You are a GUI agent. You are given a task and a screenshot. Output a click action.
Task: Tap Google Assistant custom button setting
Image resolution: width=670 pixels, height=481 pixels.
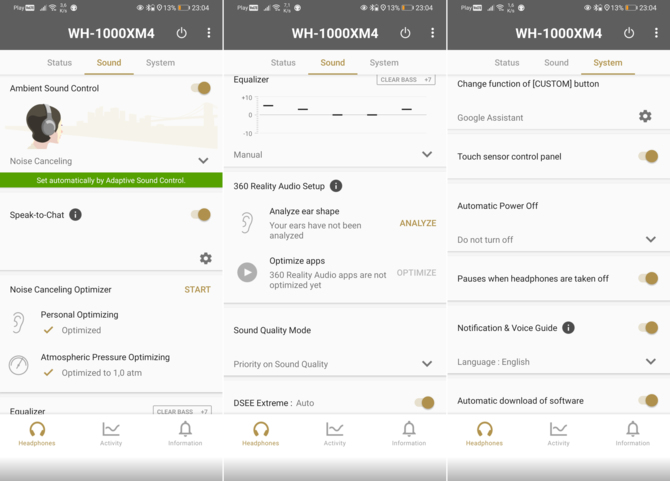click(x=490, y=117)
